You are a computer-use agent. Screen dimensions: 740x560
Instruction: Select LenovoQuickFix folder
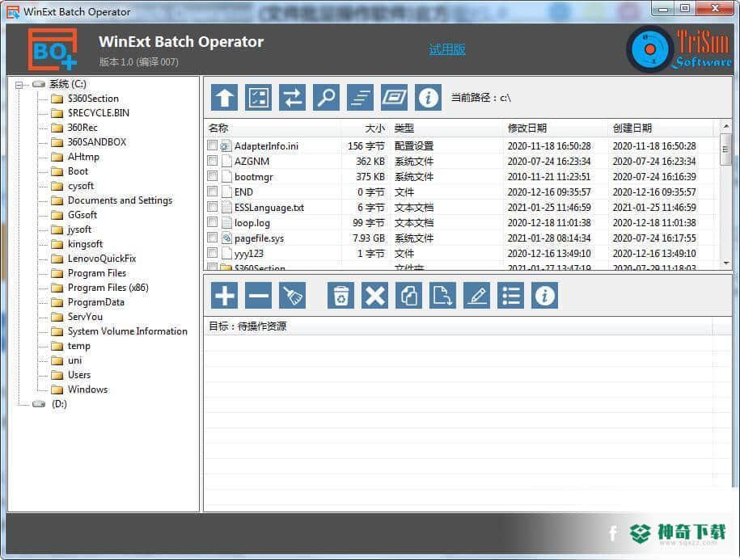(102, 259)
